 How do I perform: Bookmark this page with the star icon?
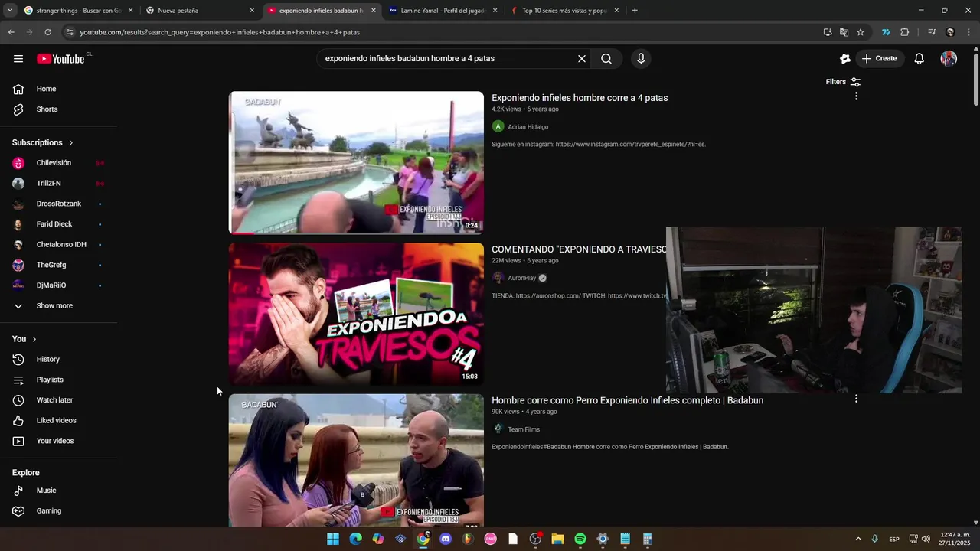tap(861, 32)
